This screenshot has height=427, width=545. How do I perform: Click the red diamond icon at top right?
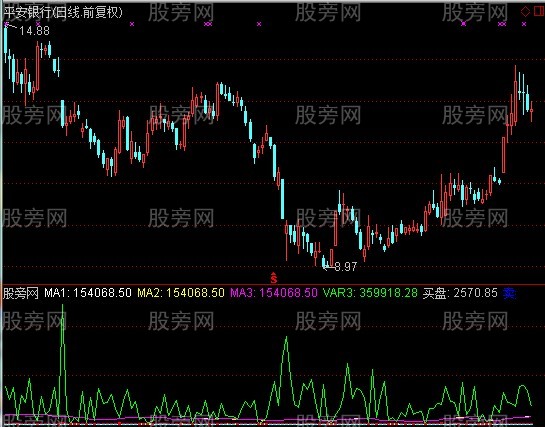tap(525, 11)
